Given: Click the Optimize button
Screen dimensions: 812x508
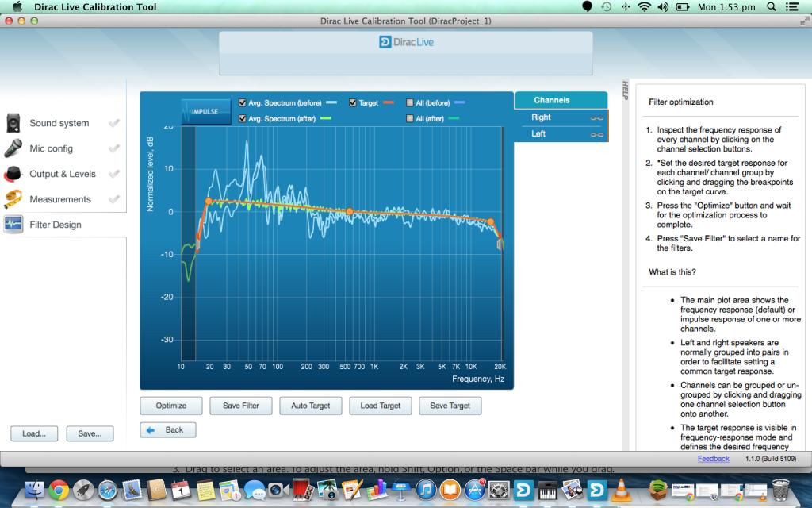Looking at the screenshot, I should [x=171, y=406].
